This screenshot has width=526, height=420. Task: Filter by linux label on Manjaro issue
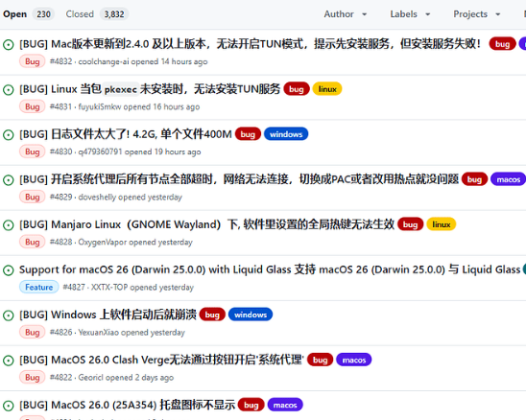442,224
